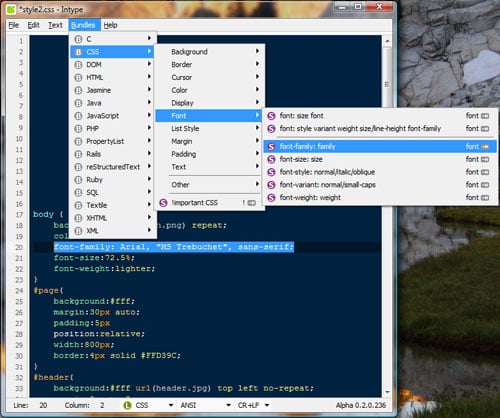Click the SQL bundle icon

(x=78, y=193)
